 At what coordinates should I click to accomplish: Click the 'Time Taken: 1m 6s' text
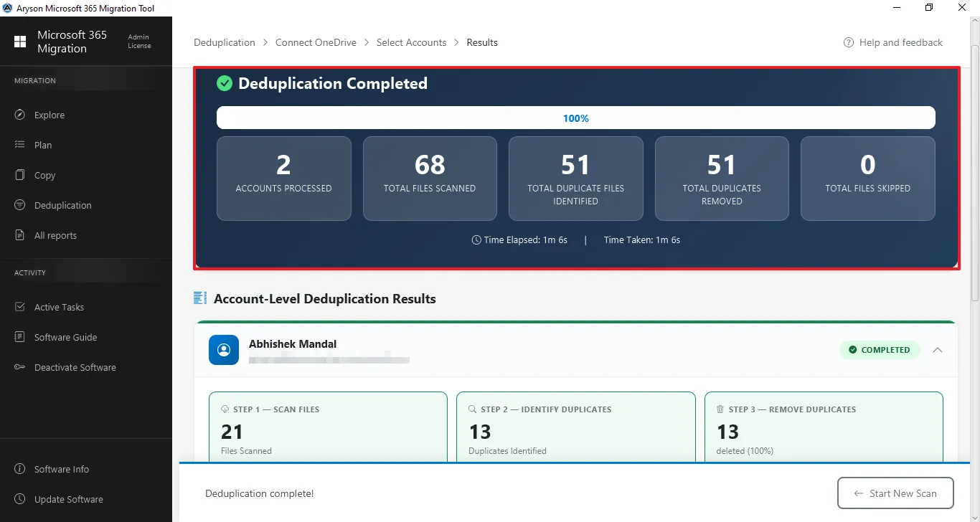pyautogui.click(x=642, y=240)
